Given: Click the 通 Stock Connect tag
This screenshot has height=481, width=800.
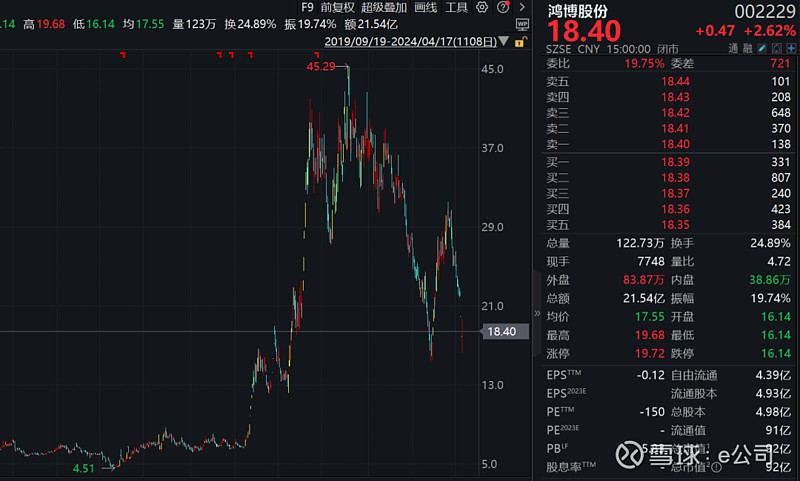Looking at the screenshot, I should tap(733, 48).
